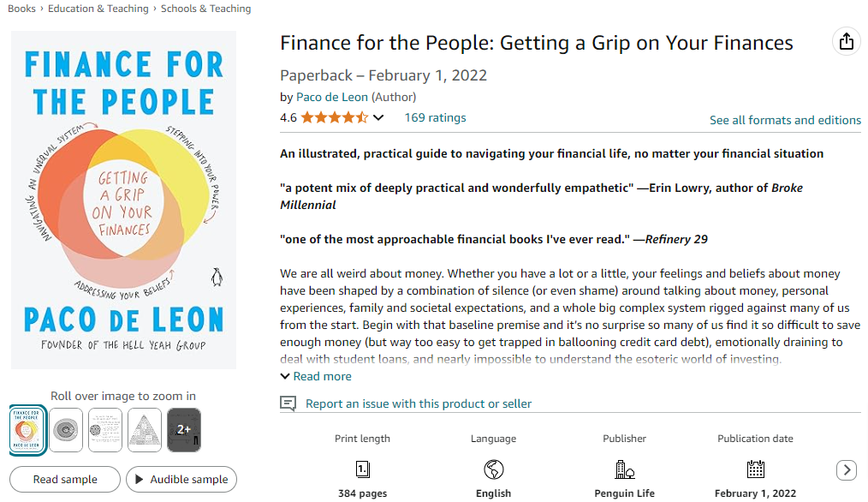Image resolution: width=868 pixels, height=502 pixels.
Task: Click the Read sample button
Action: [x=64, y=479]
